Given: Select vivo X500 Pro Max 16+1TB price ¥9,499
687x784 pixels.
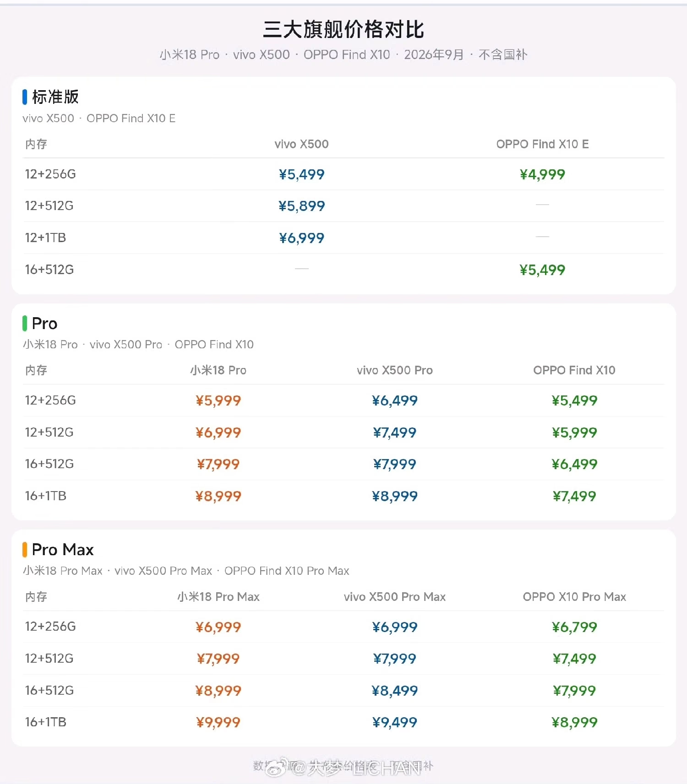Looking at the screenshot, I should point(395,722).
